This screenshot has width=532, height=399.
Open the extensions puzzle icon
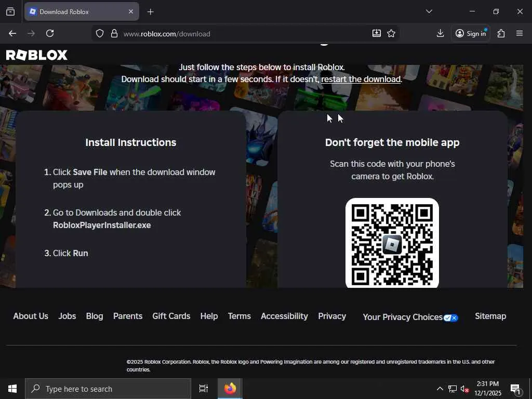pyautogui.click(x=501, y=33)
